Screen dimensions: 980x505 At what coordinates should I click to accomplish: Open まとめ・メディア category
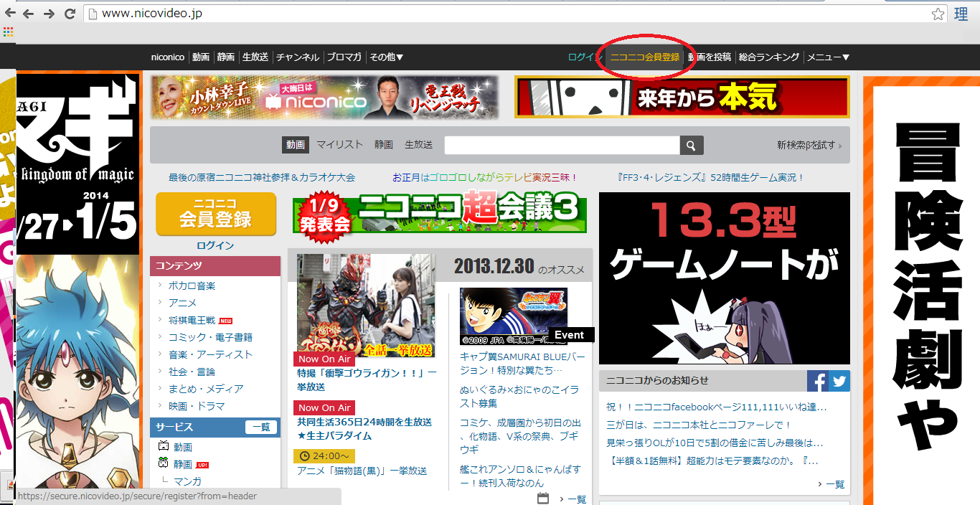(206, 389)
